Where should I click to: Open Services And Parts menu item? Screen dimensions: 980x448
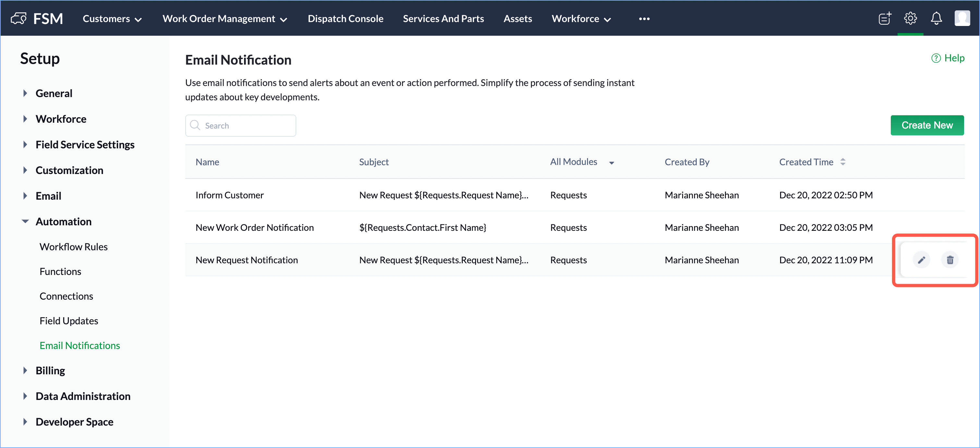point(443,19)
